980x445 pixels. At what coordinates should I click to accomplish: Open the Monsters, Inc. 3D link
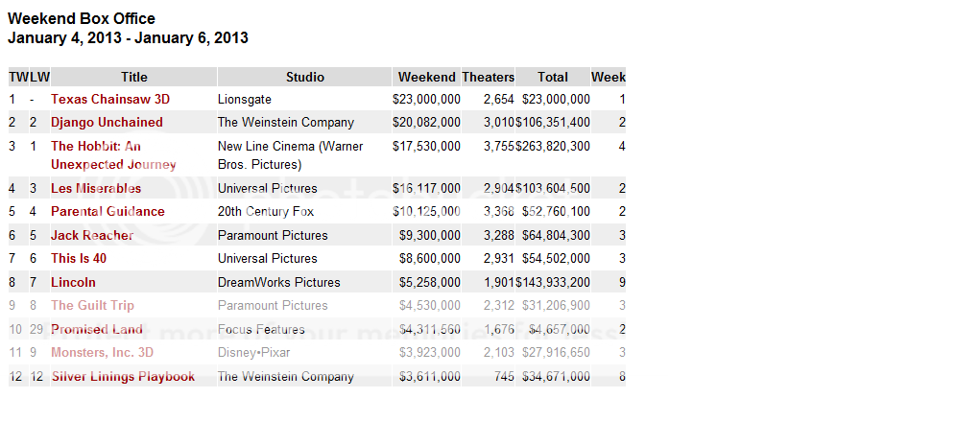(x=102, y=353)
